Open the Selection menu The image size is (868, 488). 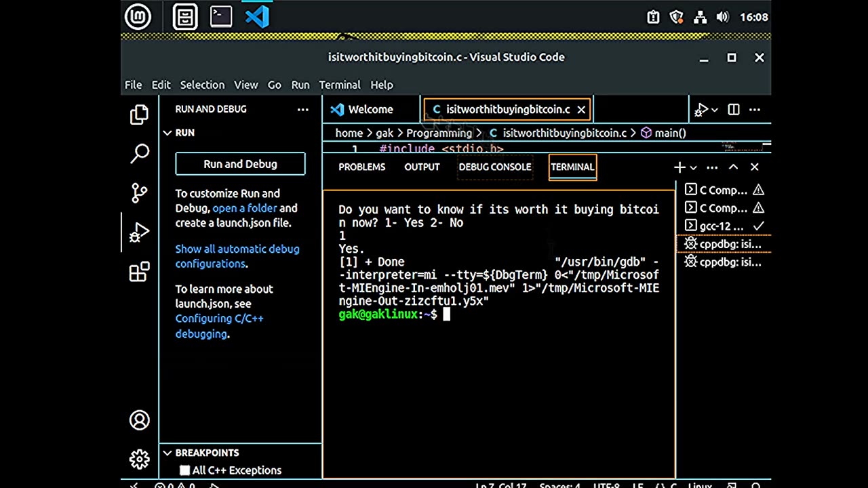click(202, 85)
